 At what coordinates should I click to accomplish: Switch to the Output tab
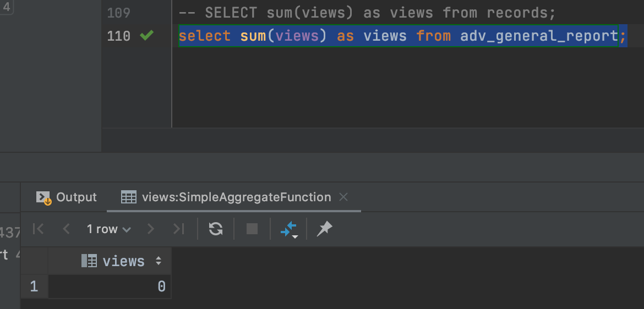click(x=67, y=197)
